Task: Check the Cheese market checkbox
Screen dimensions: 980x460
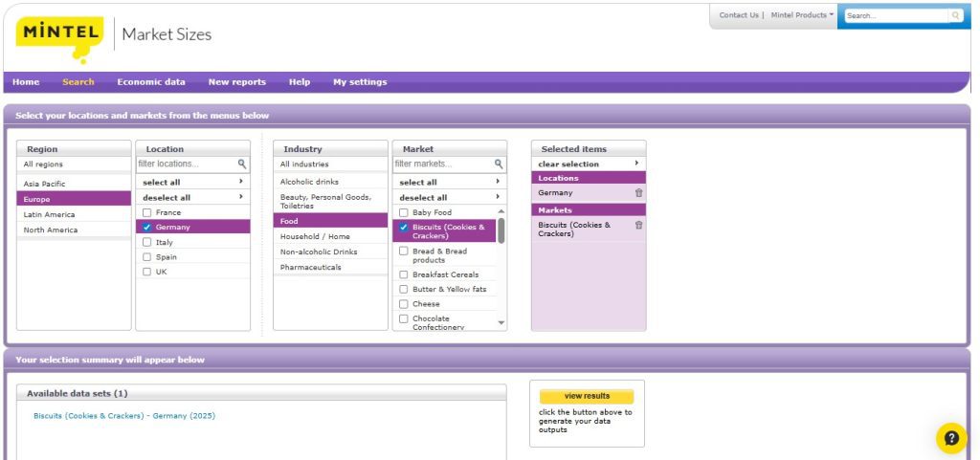Action: (x=404, y=304)
